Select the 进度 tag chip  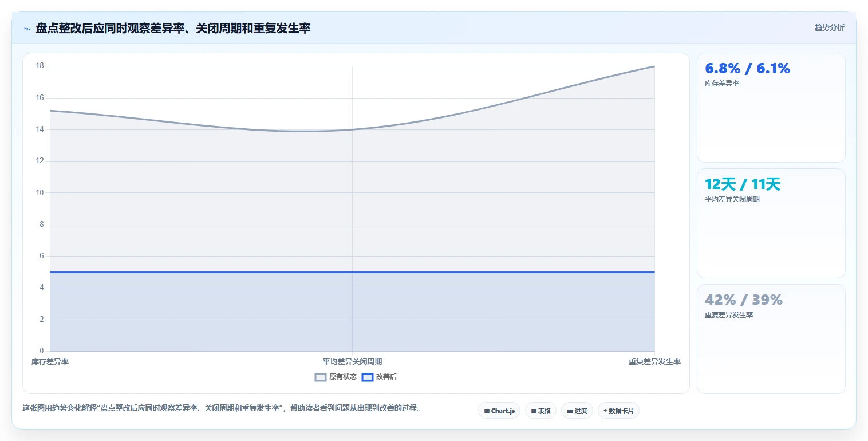click(x=577, y=411)
